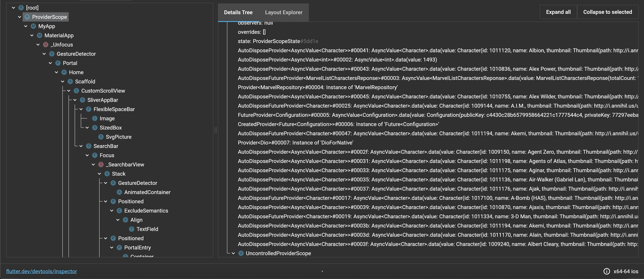Select the Provider<MarvelRepository>#00004 row
This screenshot has height=279, width=644.
[x=318, y=87]
